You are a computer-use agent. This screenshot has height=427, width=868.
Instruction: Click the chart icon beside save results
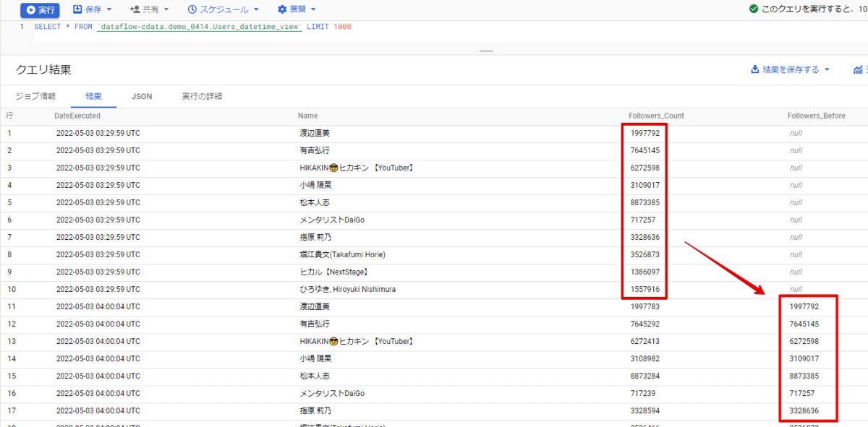pos(859,69)
